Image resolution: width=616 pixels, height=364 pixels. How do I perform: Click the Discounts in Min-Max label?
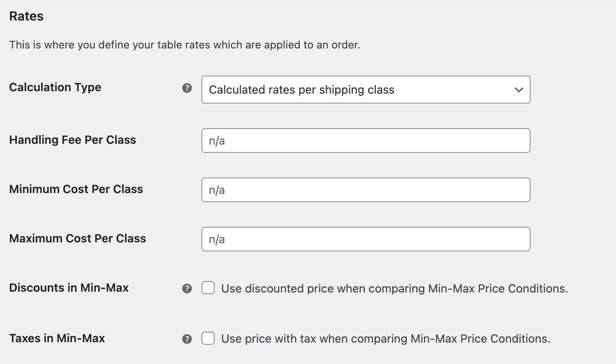[x=69, y=288]
